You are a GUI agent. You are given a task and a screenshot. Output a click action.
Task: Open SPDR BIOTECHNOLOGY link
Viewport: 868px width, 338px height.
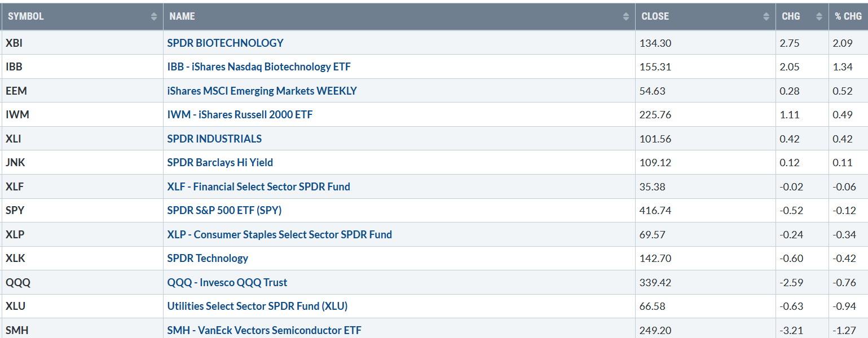(225, 43)
